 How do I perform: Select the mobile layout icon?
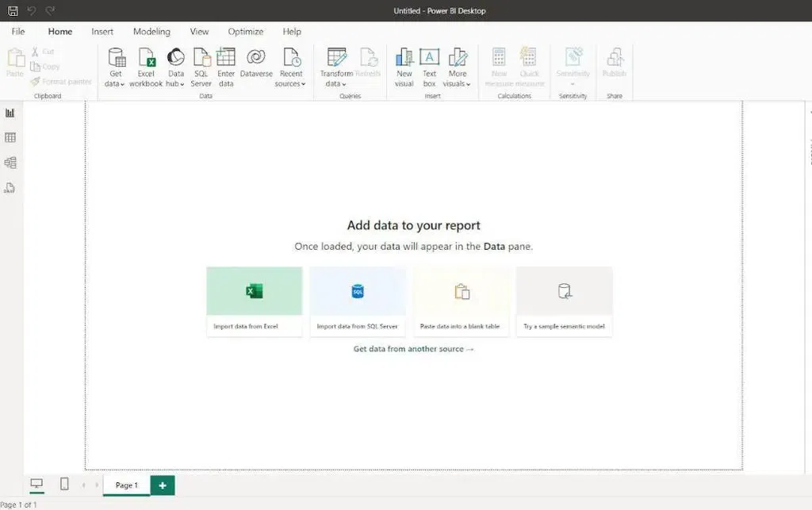tap(64, 485)
